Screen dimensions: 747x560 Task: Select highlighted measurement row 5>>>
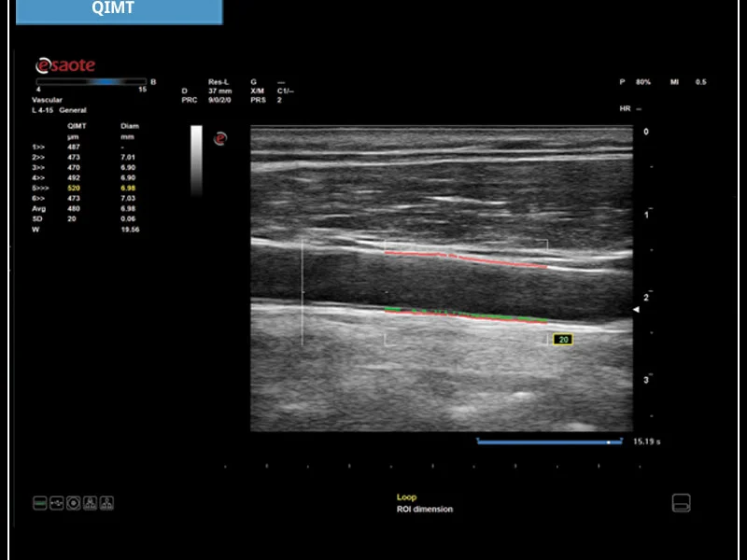click(40, 188)
